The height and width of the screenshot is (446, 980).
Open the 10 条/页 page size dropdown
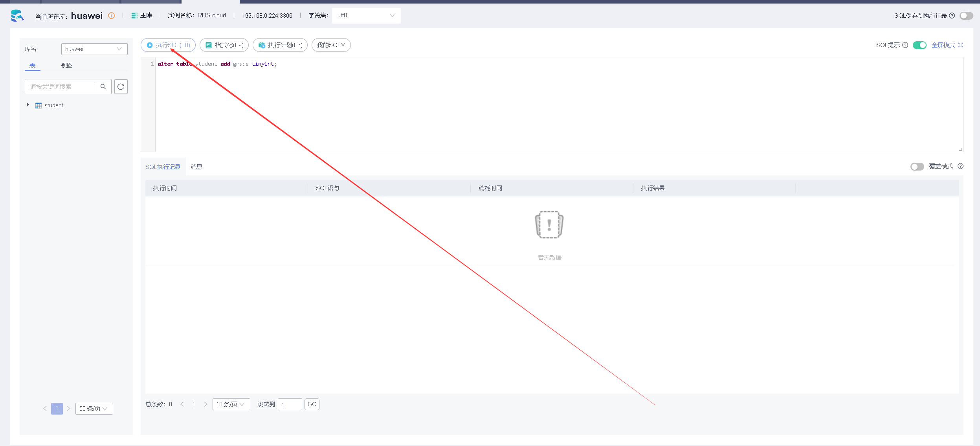[x=231, y=404]
